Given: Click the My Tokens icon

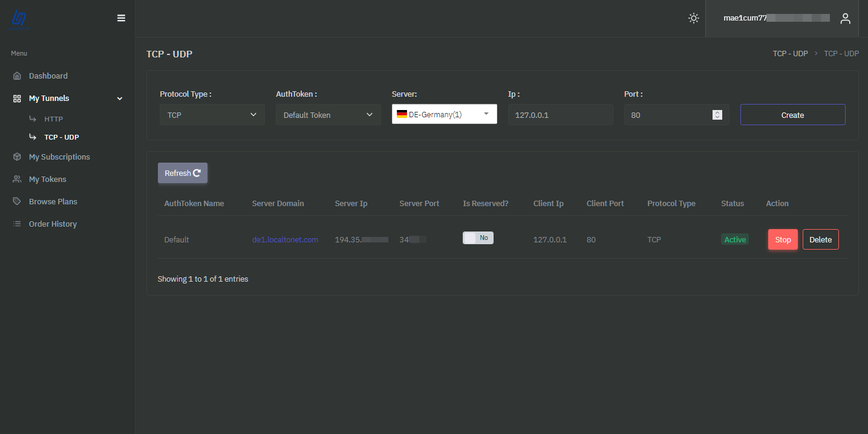Looking at the screenshot, I should [x=16, y=179].
